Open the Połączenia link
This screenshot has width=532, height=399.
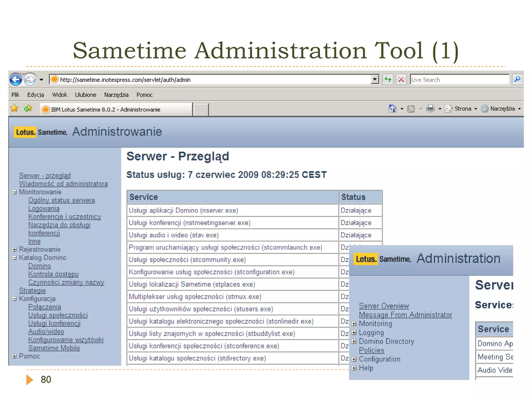[x=45, y=307]
